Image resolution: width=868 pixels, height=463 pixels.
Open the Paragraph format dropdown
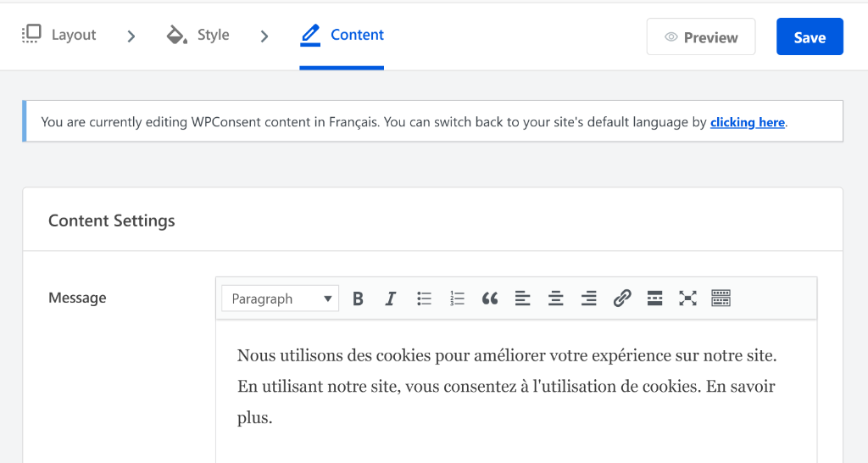click(280, 298)
